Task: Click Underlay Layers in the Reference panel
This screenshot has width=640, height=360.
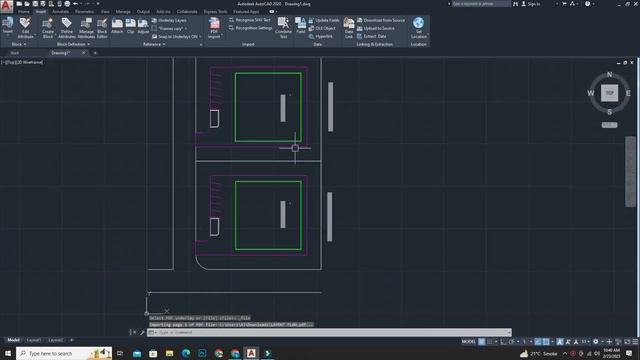Action: pos(169,20)
